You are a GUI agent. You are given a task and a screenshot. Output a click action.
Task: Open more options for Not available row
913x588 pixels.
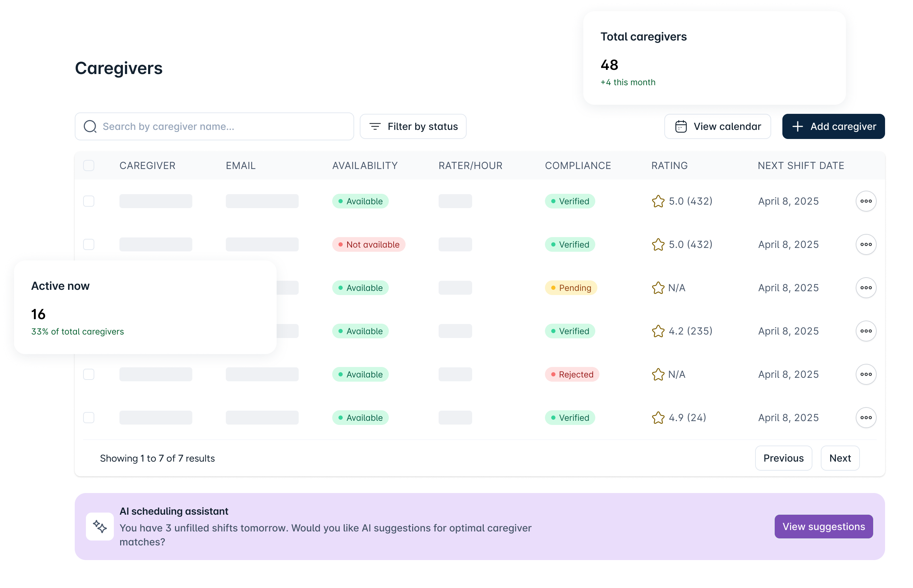click(865, 244)
